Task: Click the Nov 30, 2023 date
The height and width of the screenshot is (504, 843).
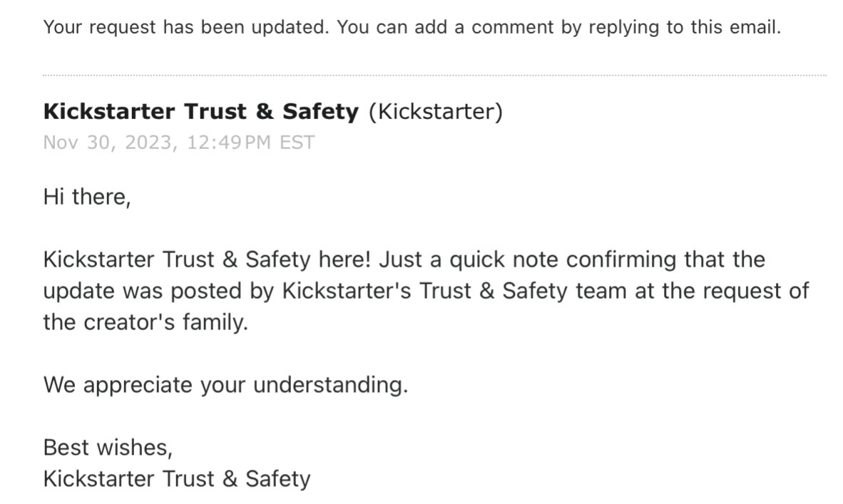Action: [x=108, y=143]
